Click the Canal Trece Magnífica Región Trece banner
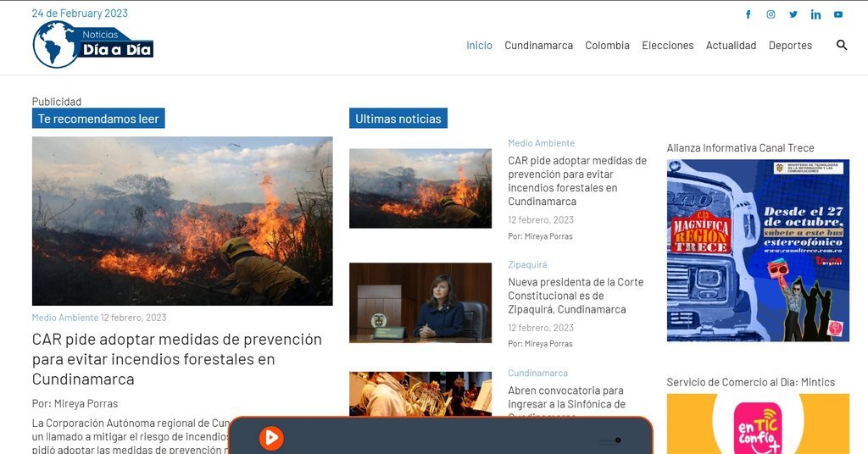This screenshot has height=454, width=868. [758, 251]
